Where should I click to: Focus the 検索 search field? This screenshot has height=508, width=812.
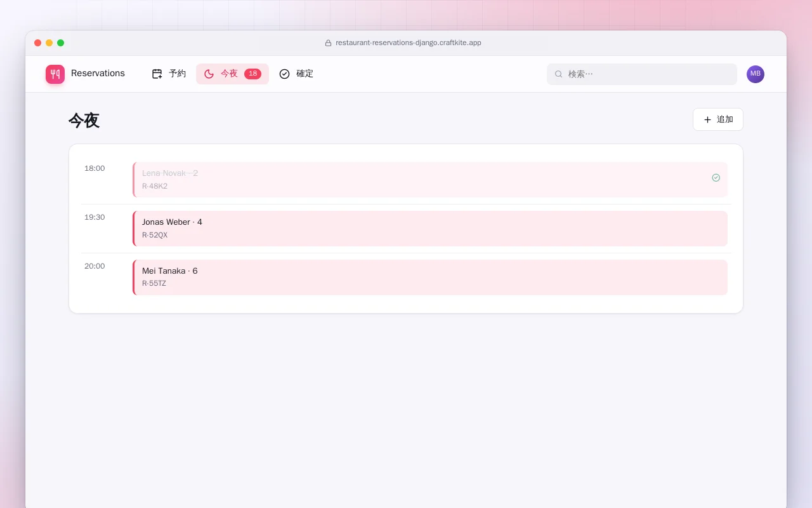pos(642,74)
